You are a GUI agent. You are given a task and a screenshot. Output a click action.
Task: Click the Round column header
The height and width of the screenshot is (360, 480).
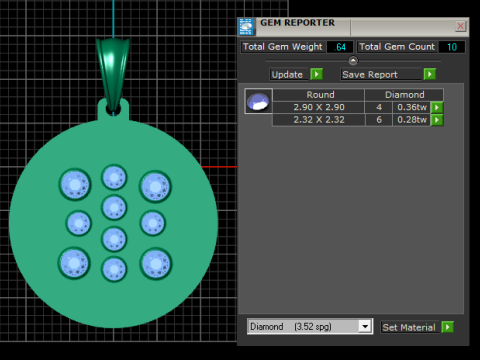(x=319, y=95)
